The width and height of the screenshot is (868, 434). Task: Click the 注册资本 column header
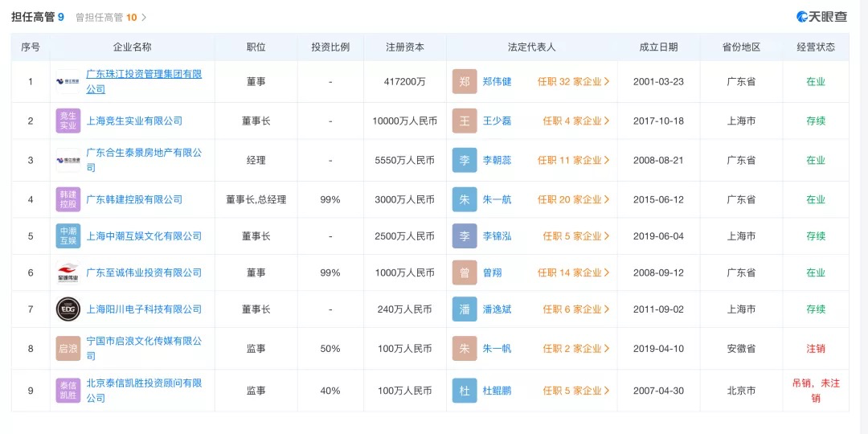coord(405,47)
